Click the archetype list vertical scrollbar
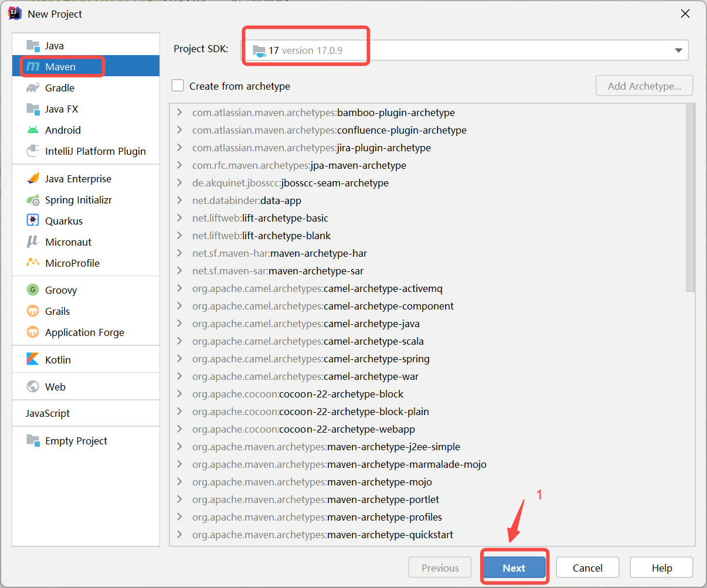707x588 pixels. (690, 198)
